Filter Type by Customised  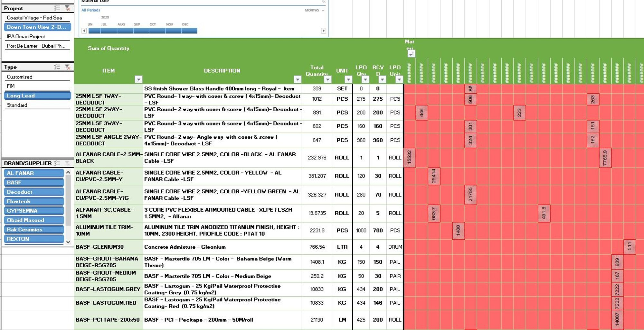pos(37,77)
